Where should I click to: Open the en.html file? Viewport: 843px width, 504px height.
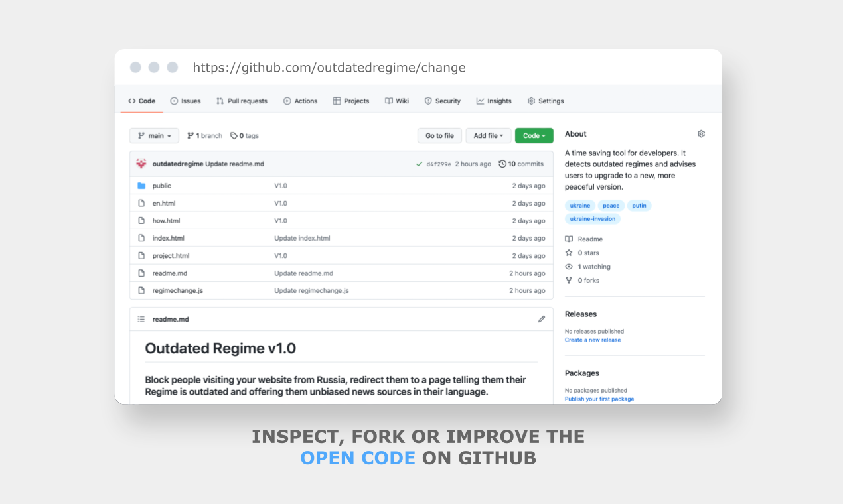click(164, 203)
